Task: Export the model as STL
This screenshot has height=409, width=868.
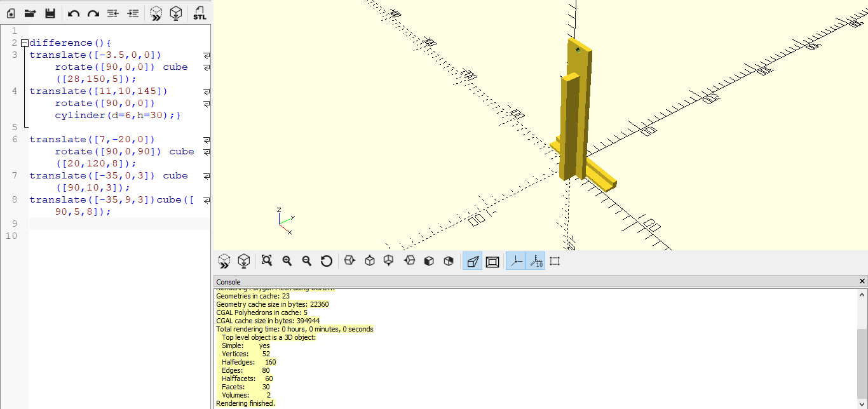Action: click(x=200, y=13)
